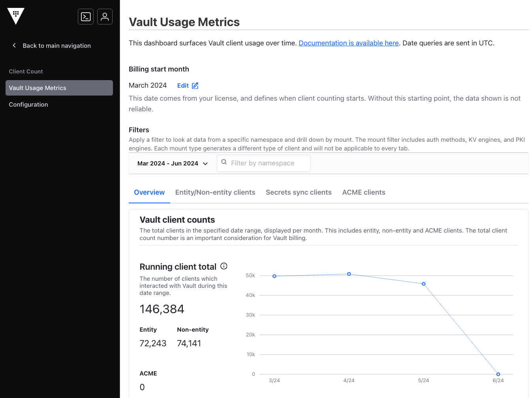Click the 30k axis label

pyautogui.click(x=250, y=315)
